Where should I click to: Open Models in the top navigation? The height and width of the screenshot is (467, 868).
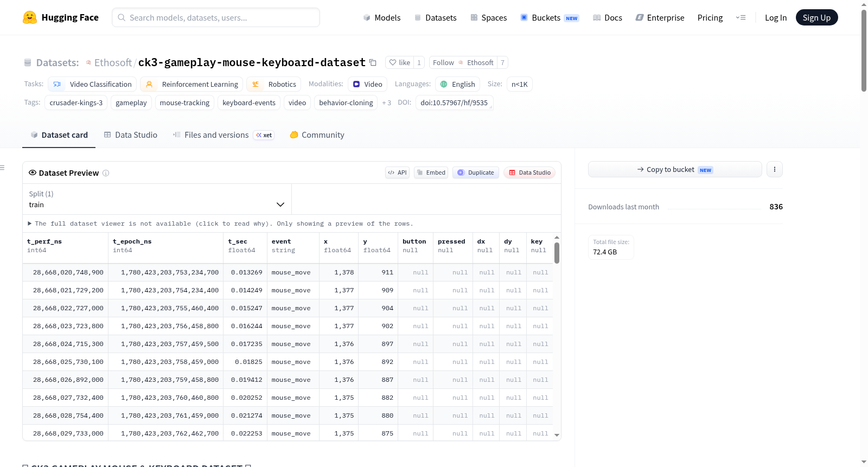pos(382,17)
